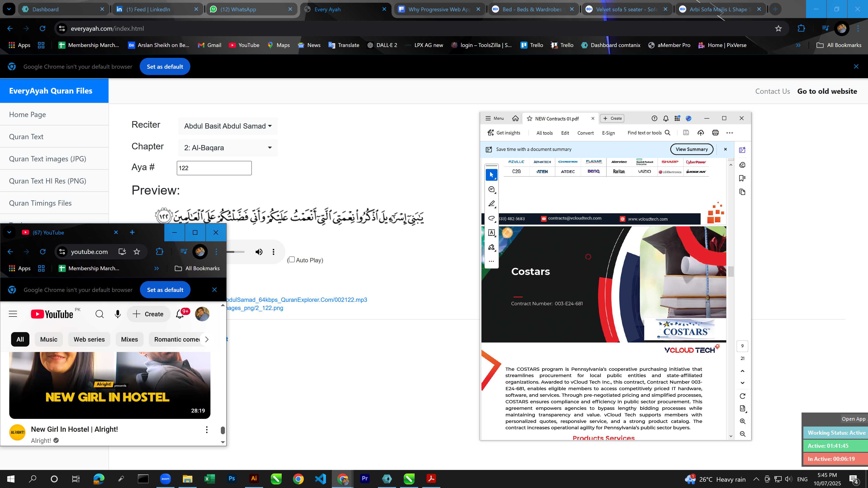Open tab search dropdown in YouTube window
868x488 pixels.
(x=9, y=232)
